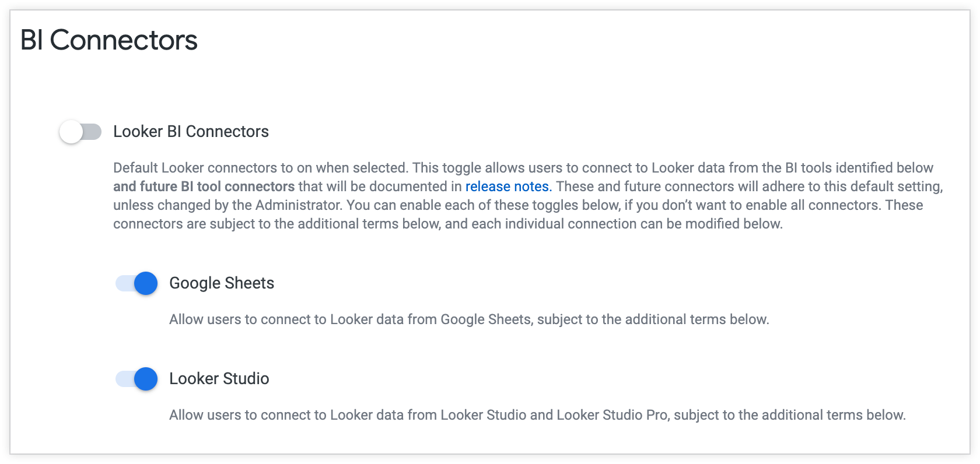Click the Google Sheets description sentence

(x=469, y=319)
